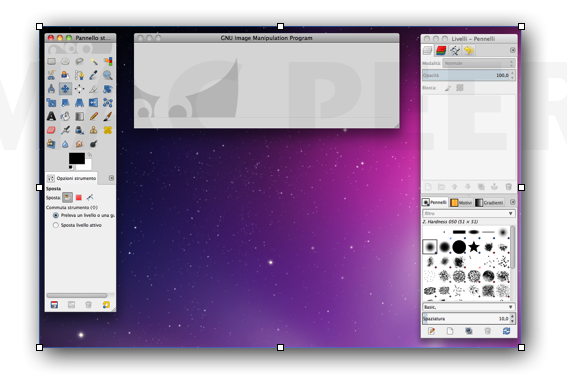This screenshot has height=378, width=567.
Task: Select the Clone stamp tool
Action: 94,130
